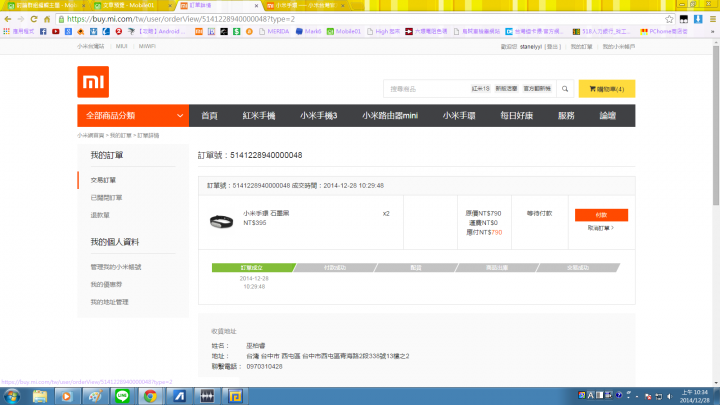Open the LINE app in taskbar
Image resolution: width=720 pixels, height=405 pixels.
(x=122, y=396)
